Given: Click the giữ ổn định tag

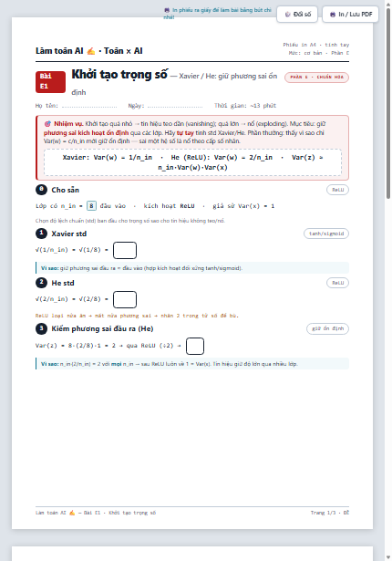Looking at the screenshot, I should click(x=327, y=328).
